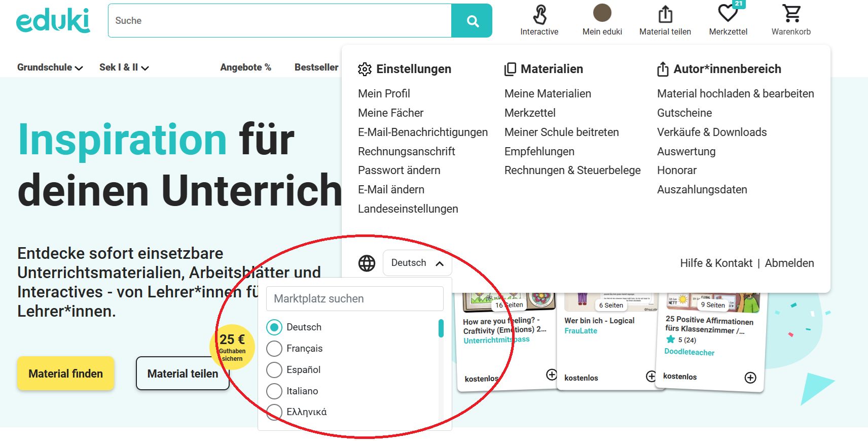Open Mein Profil settings
Image resolution: width=868 pixels, height=441 pixels.
point(384,94)
